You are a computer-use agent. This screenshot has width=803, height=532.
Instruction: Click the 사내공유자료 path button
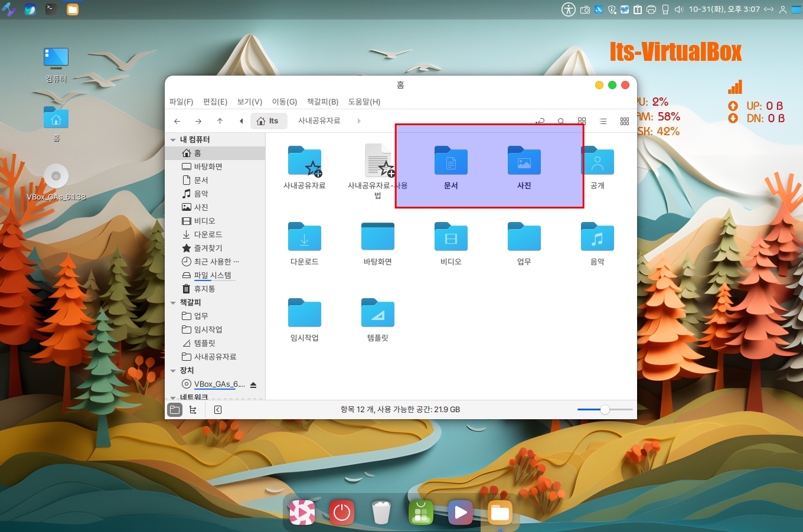click(319, 121)
